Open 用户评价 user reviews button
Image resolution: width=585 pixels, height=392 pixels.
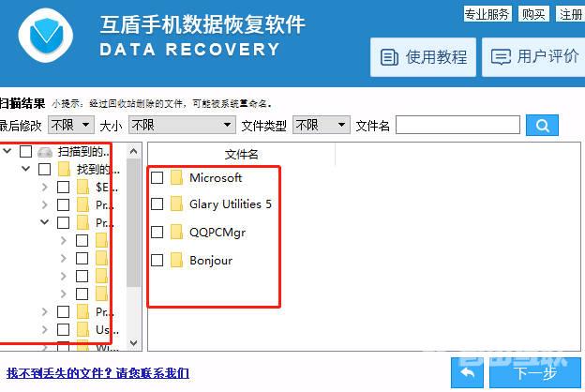point(533,57)
